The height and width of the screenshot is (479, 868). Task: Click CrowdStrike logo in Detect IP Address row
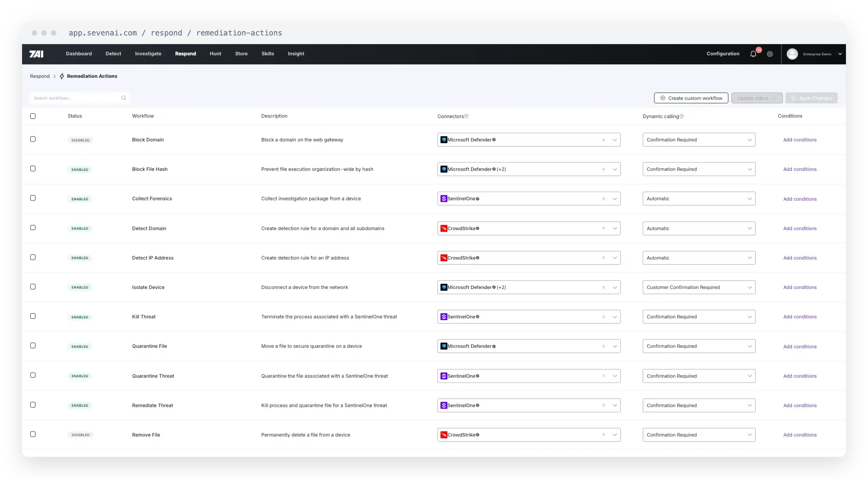pyautogui.click(x=444, y=258)
